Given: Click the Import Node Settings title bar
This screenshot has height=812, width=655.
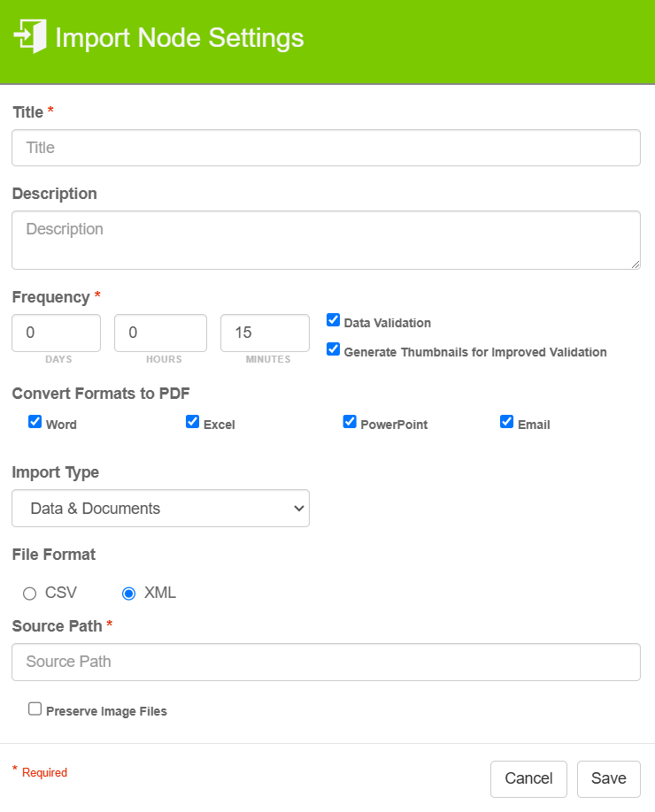Looking at the screenshot, I should (180, 38).
